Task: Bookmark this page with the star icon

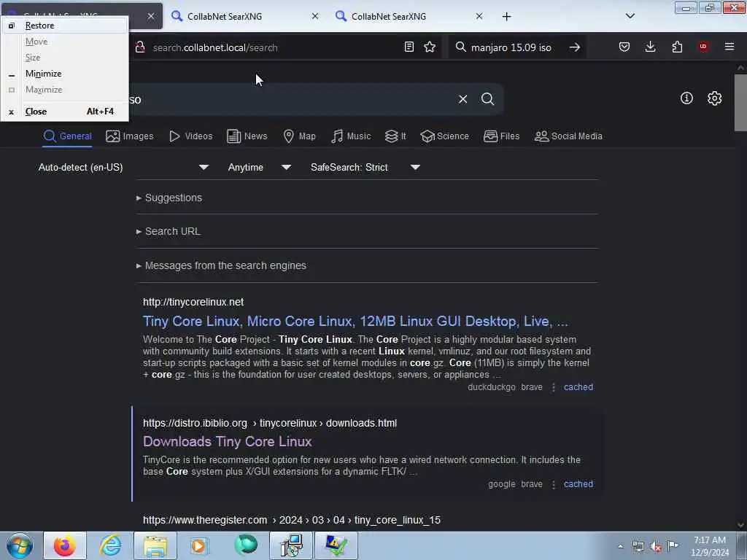Action: click(430, 47)
